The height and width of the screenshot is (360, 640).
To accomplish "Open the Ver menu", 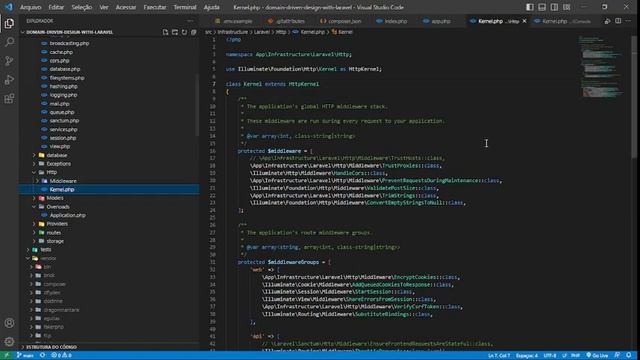I will click(x=104, y=7).
